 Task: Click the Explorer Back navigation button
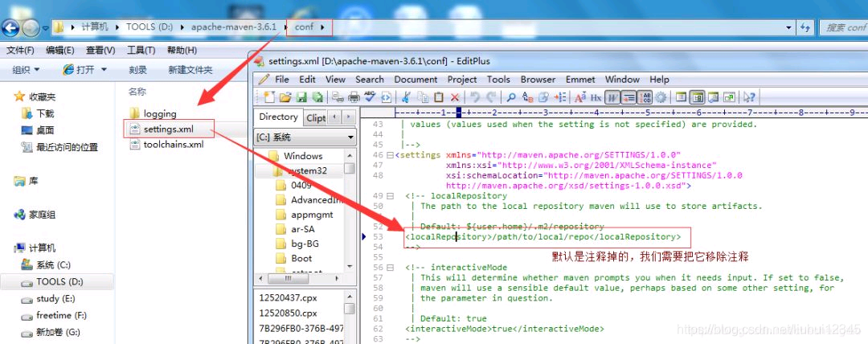[11, 27]
